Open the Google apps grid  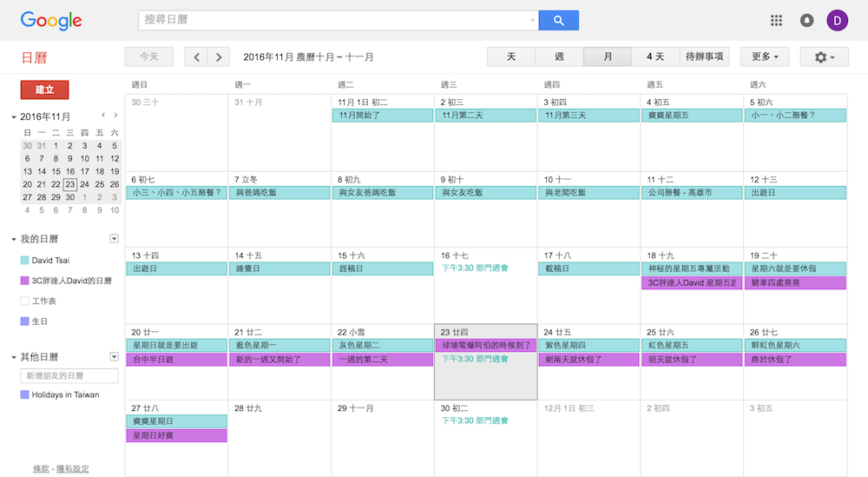(x=776, y=20)
